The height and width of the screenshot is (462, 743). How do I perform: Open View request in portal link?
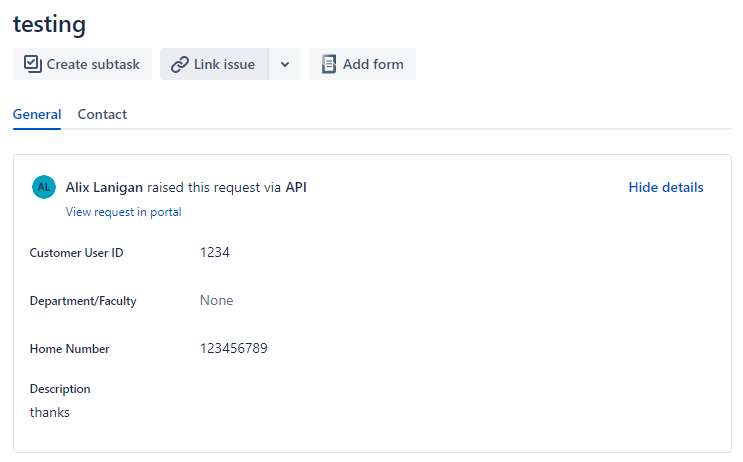(124, 212)
